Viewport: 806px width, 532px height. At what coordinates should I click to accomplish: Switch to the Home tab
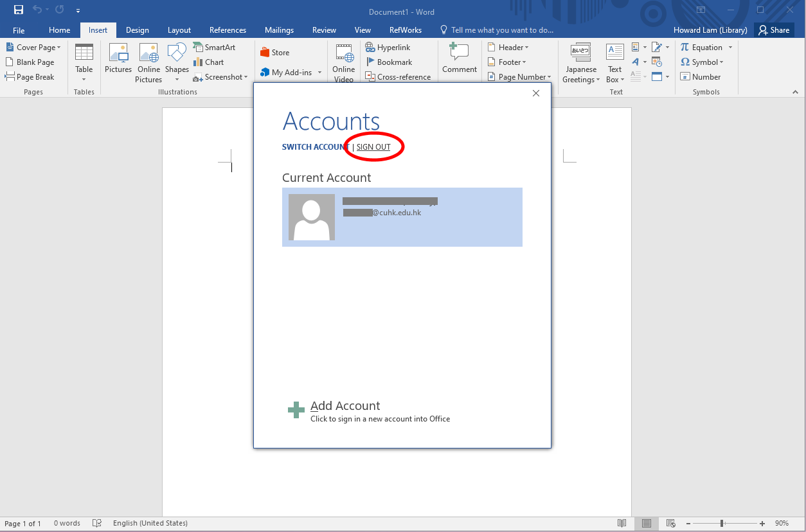[x=60, y=30]
